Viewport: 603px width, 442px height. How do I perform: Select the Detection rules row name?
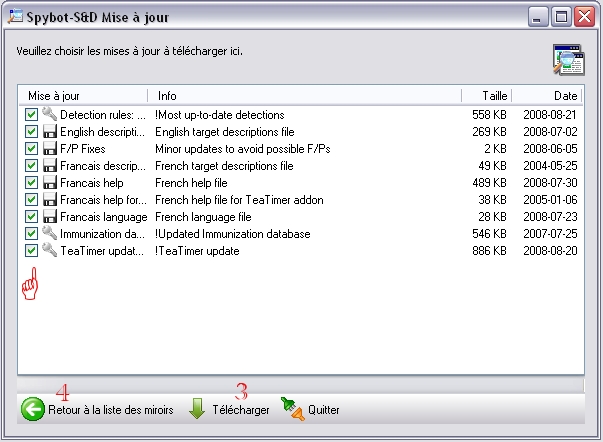pos(103,115)
